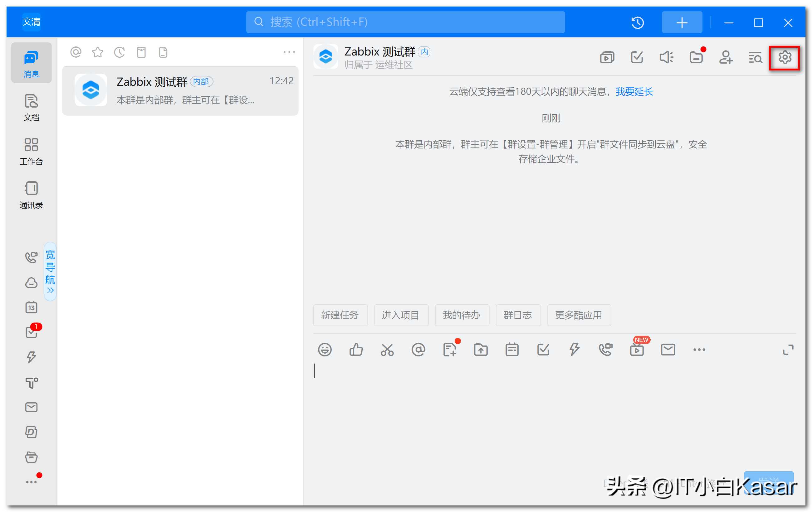Click the 新建任务 quick button

coord(340,315)
